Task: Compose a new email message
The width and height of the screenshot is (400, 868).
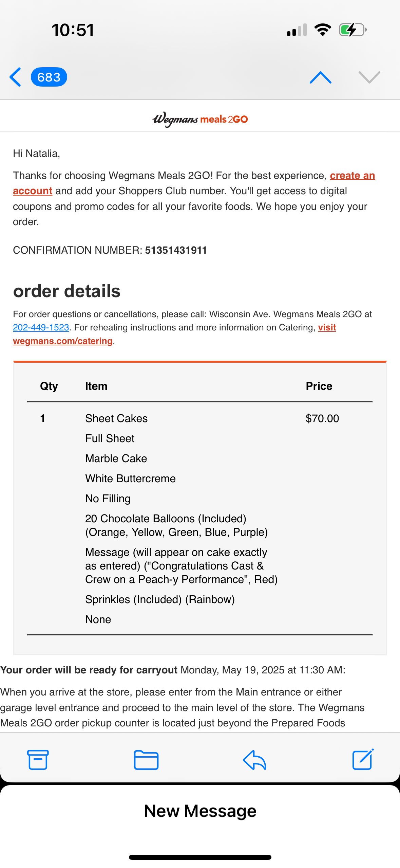Action: click(x=362, y=760)
